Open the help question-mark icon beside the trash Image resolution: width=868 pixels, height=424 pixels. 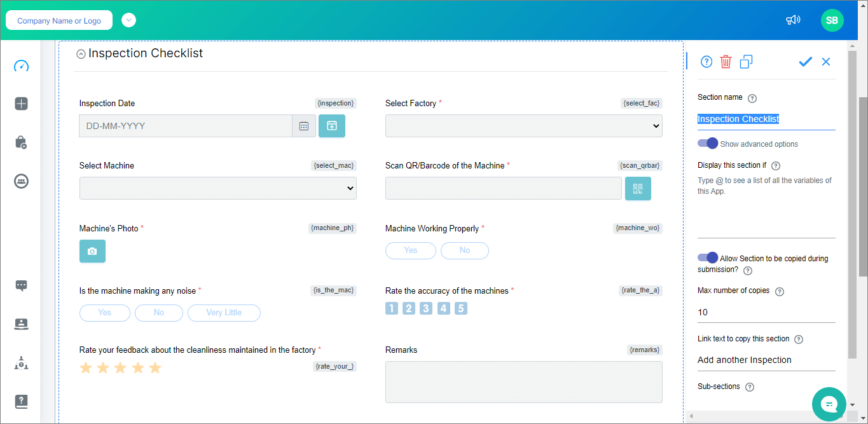tap(706, 62)
